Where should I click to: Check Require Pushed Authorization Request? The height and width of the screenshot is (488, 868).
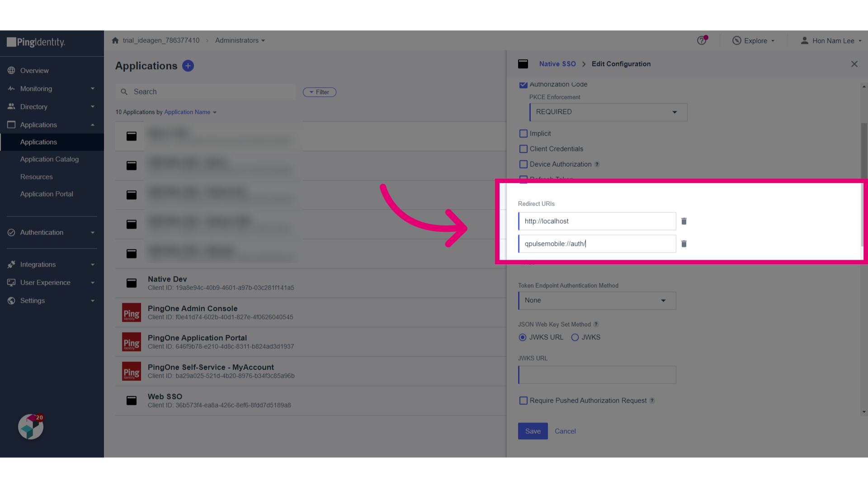pyautogui.click(x=524, y=401)
